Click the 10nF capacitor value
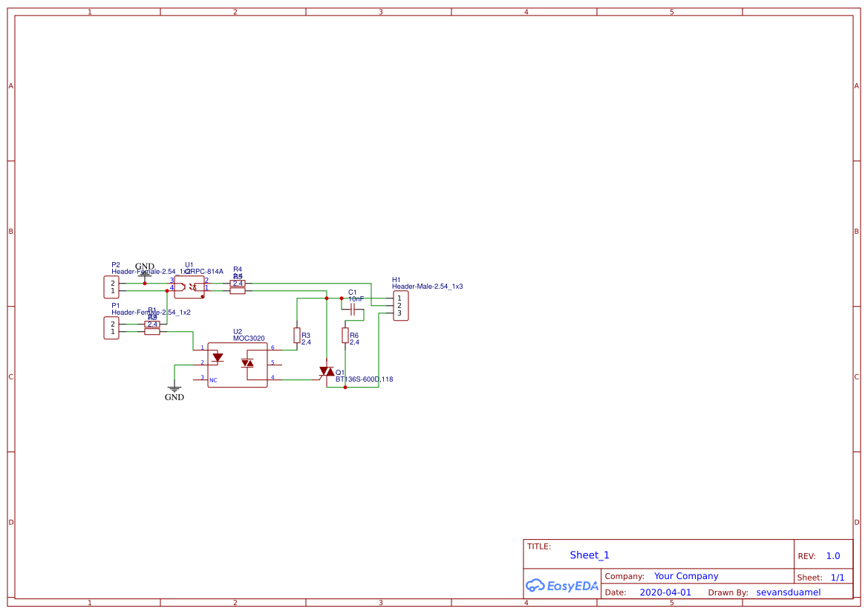Screen dimensions: 868x614 356,299
